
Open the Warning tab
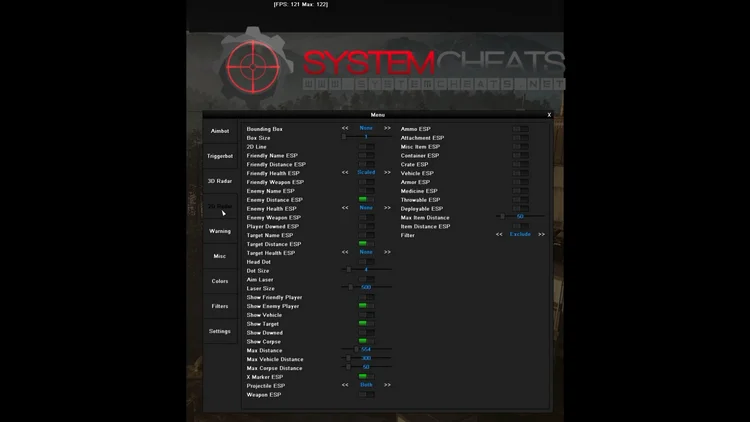click(220, 231)
